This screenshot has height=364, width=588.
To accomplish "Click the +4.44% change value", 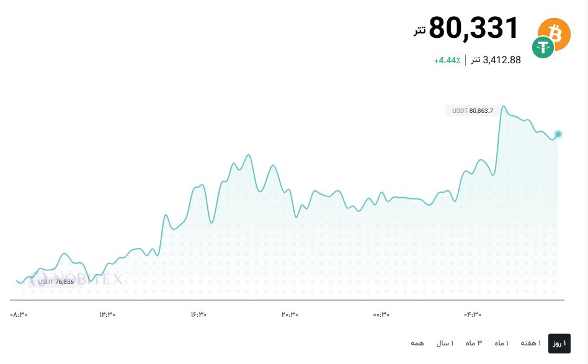I will 447,60.
